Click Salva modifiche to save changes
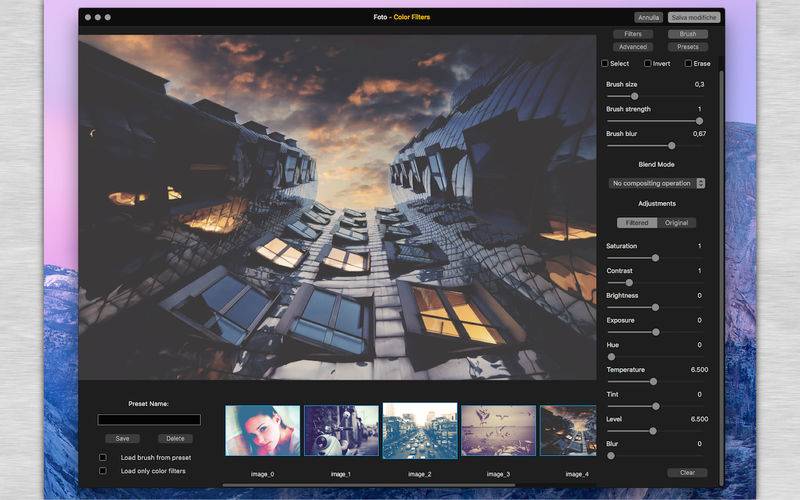Viewport: 800px width, 500px height. click(694, 17)
